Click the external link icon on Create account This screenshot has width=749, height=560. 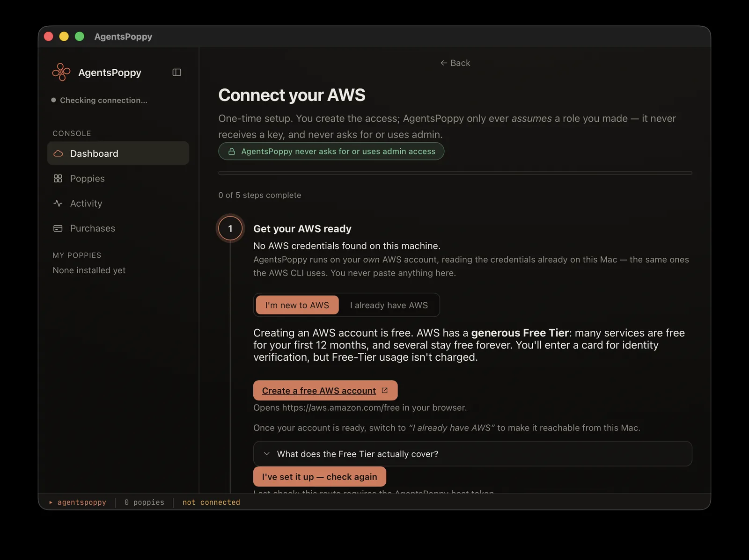click(x=385, y=390)
